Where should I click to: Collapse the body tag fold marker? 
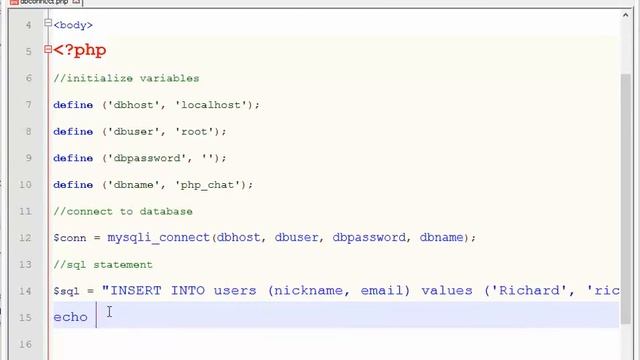48,23
